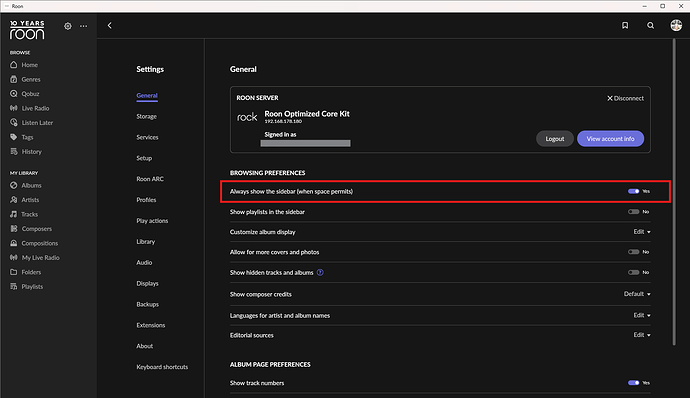Click the Logout button
This screenshot has height=398, width=690.
(x=555, y=139)
